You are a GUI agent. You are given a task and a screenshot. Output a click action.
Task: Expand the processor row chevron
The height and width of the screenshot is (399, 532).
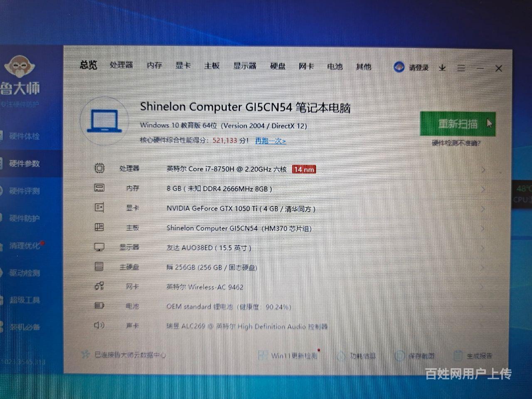tap(483, 170)
